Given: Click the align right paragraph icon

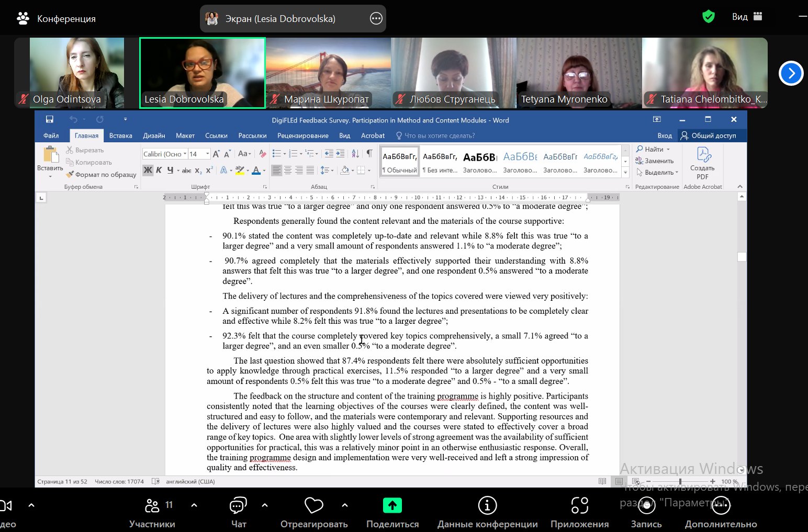Looking at the screenshot, I should click(299, 170).
